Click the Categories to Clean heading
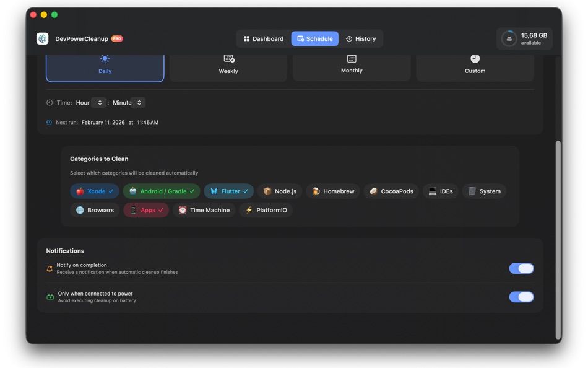The image size is (588, 368). click(x=99, y=159)
